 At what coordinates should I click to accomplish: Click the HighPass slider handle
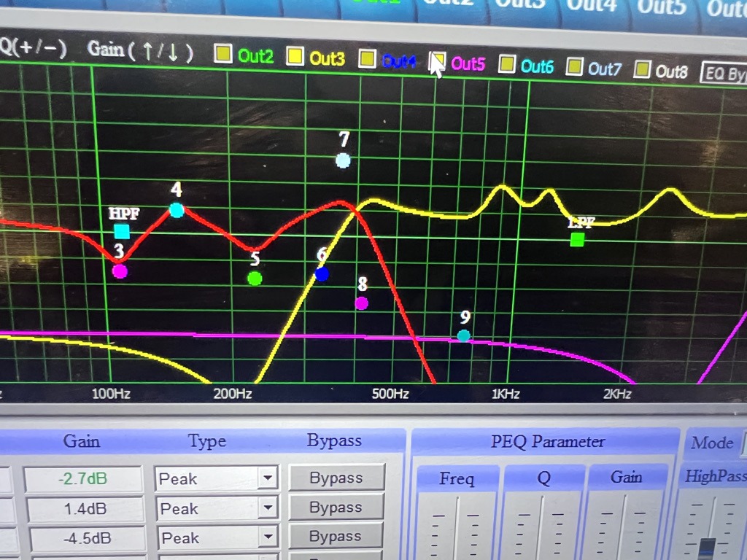[x=708, y=548]
